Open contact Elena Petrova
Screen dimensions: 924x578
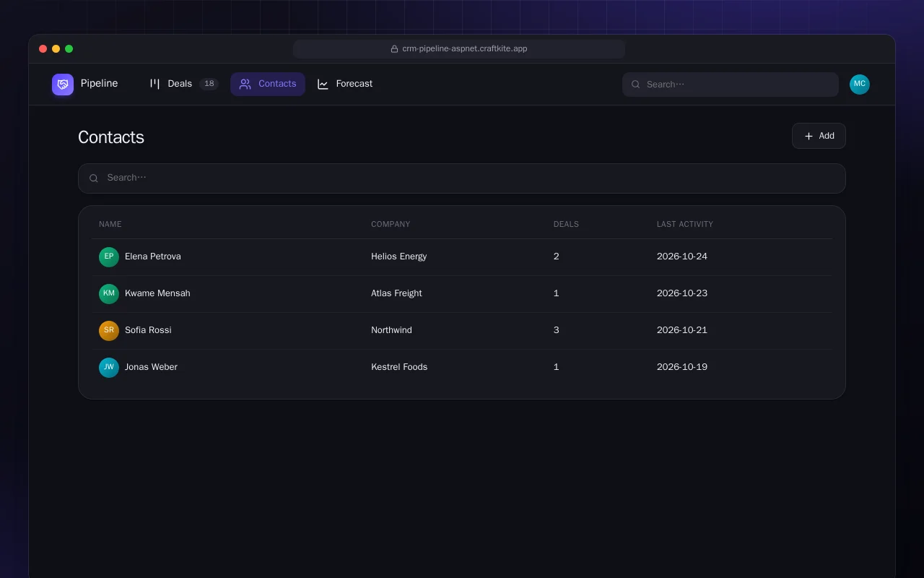point(153,256)
